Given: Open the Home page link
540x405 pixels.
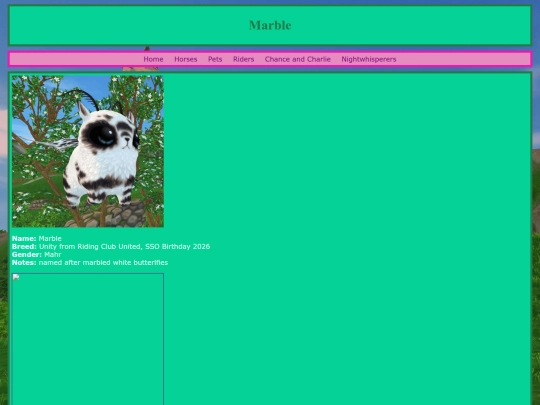Looking at the screenshot, I should click(x=153, y=59).
